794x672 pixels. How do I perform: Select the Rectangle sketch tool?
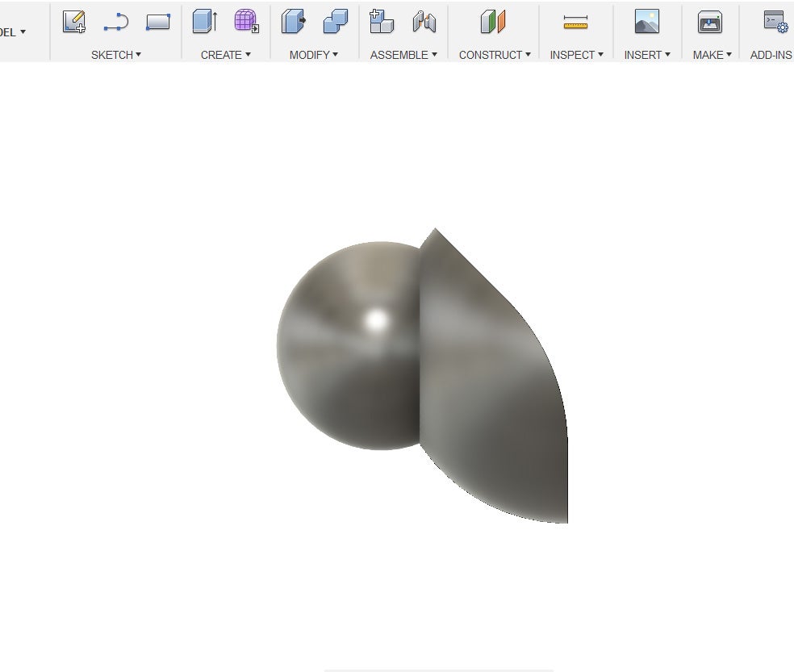pos(158,22)
